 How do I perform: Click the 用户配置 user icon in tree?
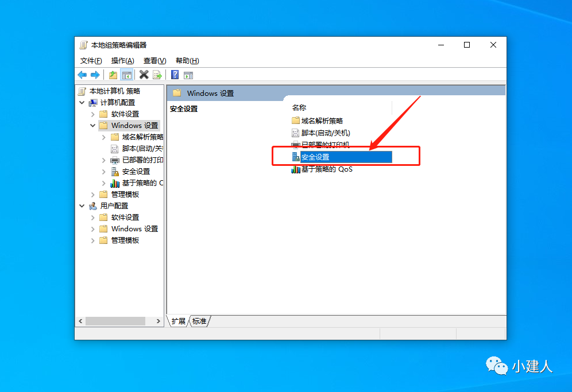tap(94, 206)
